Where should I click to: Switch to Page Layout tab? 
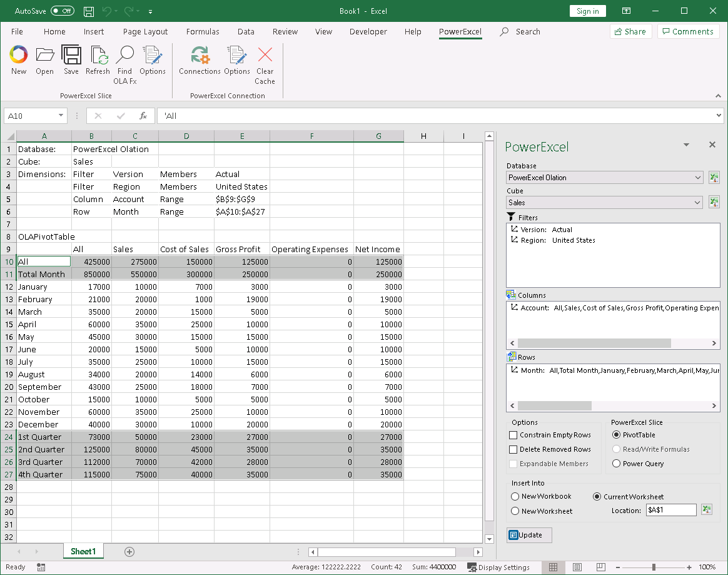(x=145, y=31)
